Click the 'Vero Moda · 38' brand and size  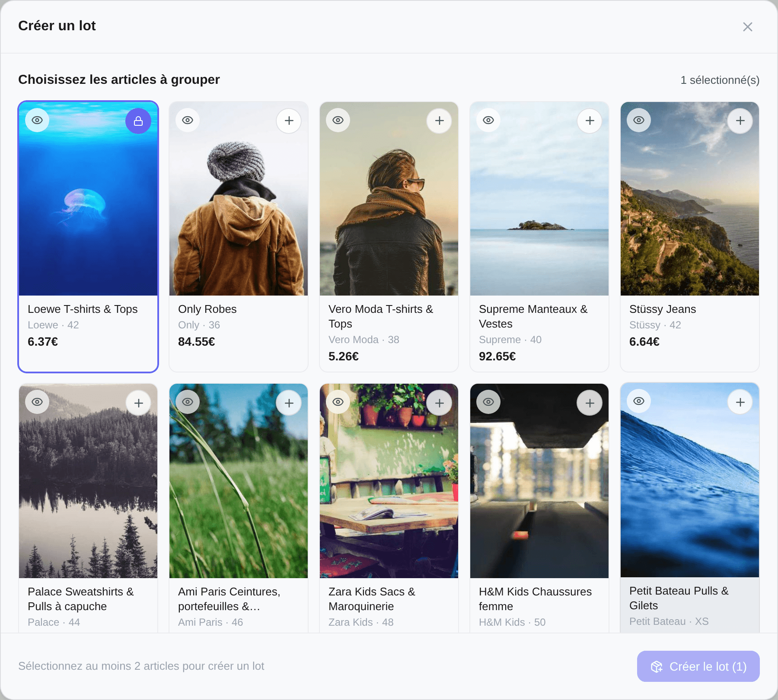click(x=364, y=340)
